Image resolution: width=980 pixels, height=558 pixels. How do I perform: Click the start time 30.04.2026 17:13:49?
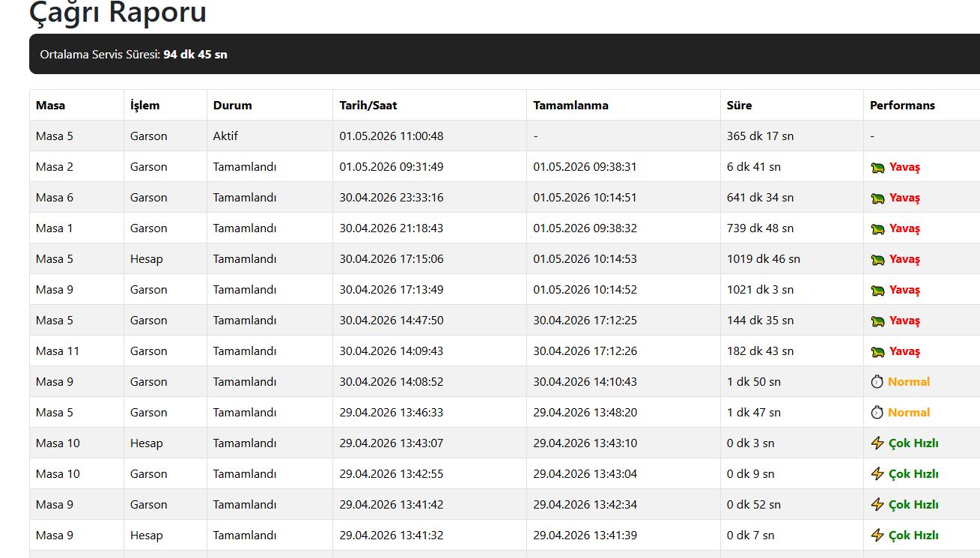391,290
